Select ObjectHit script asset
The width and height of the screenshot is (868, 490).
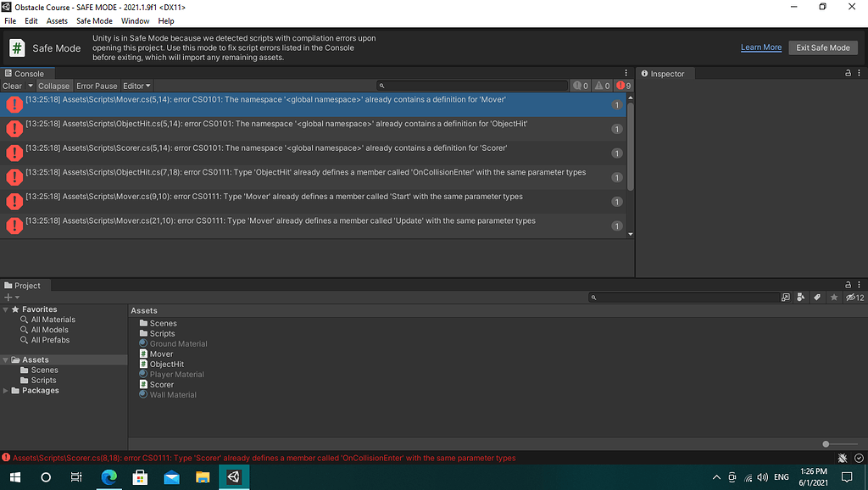(162, 365)
